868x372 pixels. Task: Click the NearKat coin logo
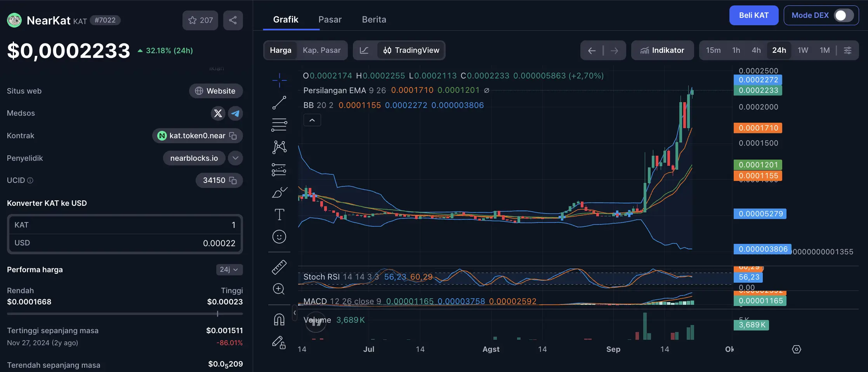click(x=15, y=20)
